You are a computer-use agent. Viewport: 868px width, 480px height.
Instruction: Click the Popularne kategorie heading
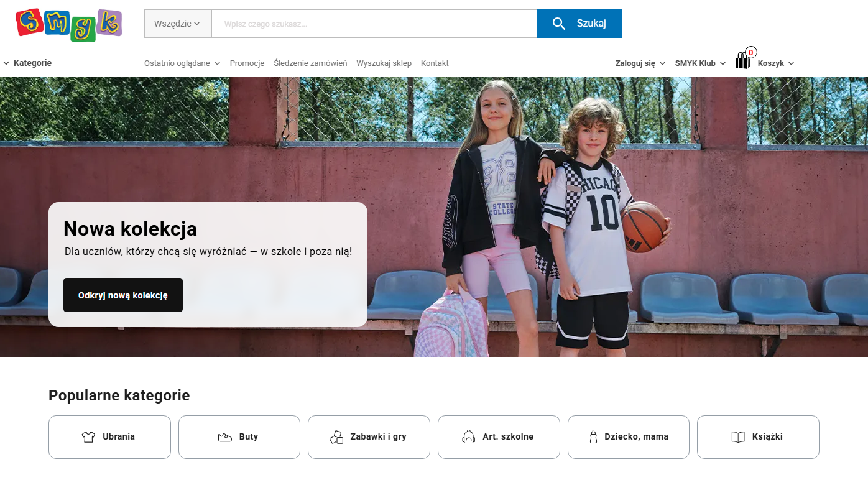click(119, 395)
